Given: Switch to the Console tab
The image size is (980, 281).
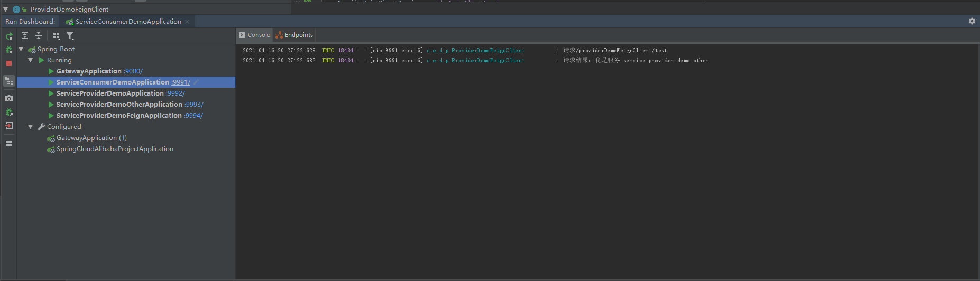Looking at the screenshot, I should pyautogui.click(x=254, y=35).
